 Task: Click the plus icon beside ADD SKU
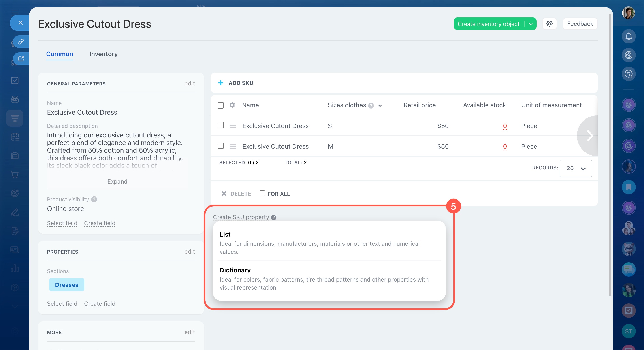click(220, 83)
